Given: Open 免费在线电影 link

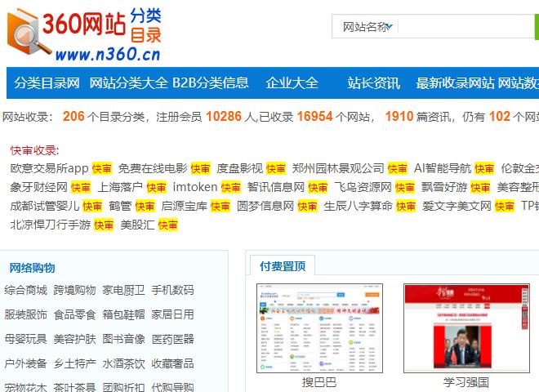Looking at the screenshot, I should pyautogui.click(x=153, y=168).
